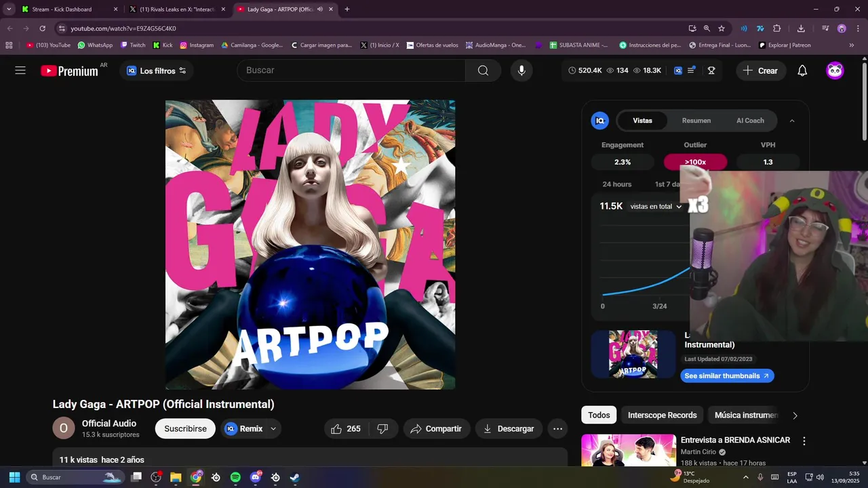Dislike the video

(382, 428)
